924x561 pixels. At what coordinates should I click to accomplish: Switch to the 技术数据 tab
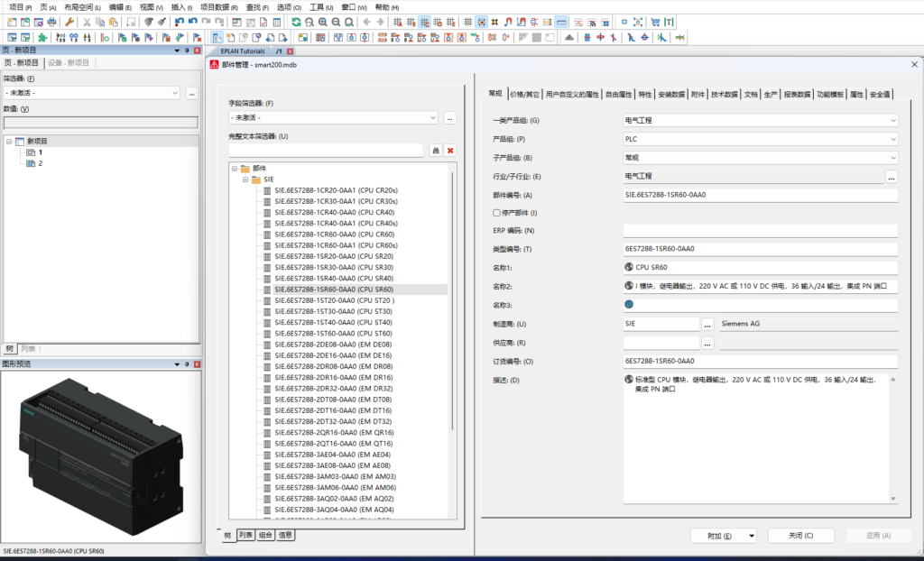click(725, 95)
